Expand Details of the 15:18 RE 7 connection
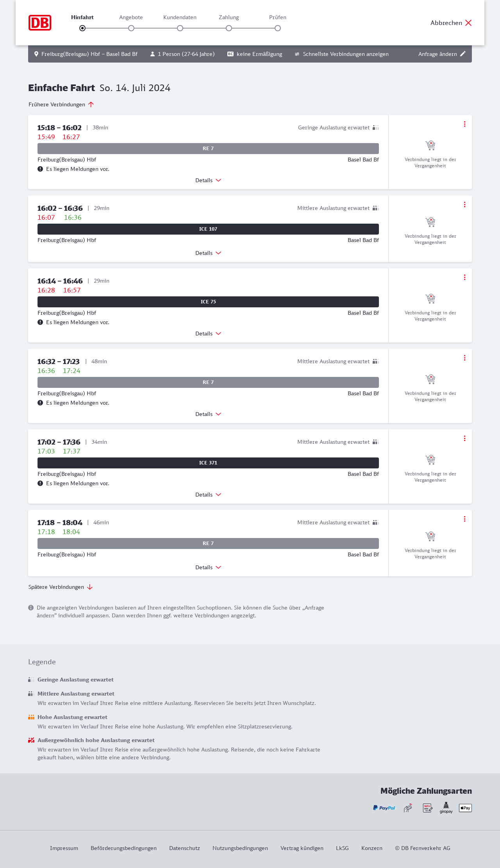 coord(208,180)
